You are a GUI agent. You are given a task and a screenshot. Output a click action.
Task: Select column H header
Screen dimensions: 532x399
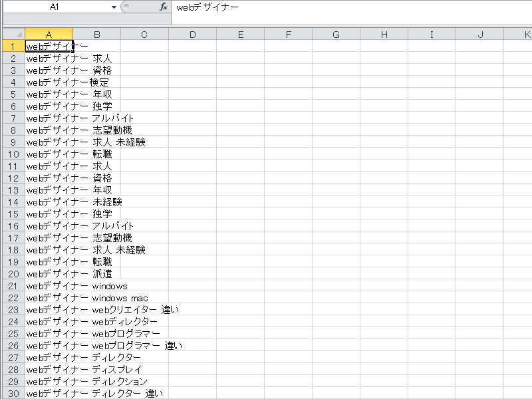point(384,35)
